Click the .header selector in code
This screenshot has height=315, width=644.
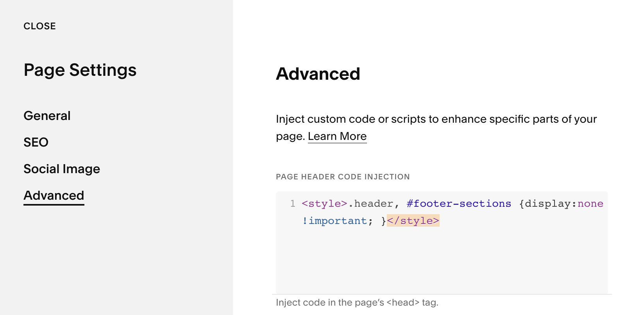tap(370, 204)
